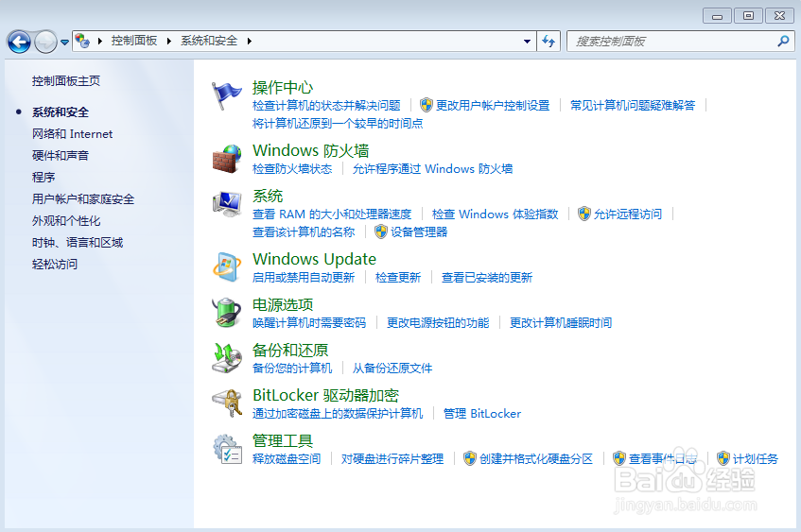
Task: Click shield icon beside 允许远程访问
Action: (584, 214)
